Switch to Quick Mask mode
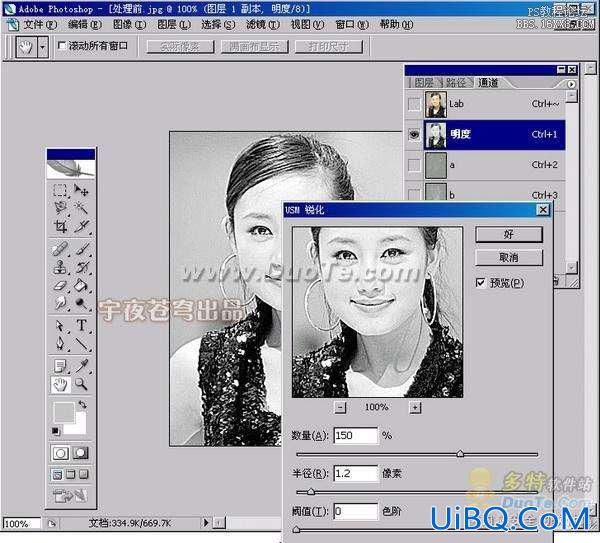 tap(80, 453)
